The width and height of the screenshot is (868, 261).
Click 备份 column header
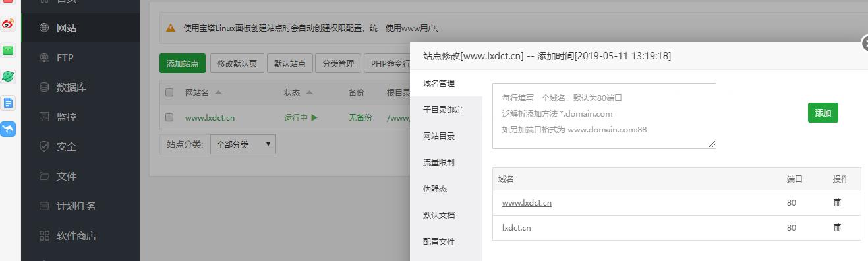click(x=357, y=93)
